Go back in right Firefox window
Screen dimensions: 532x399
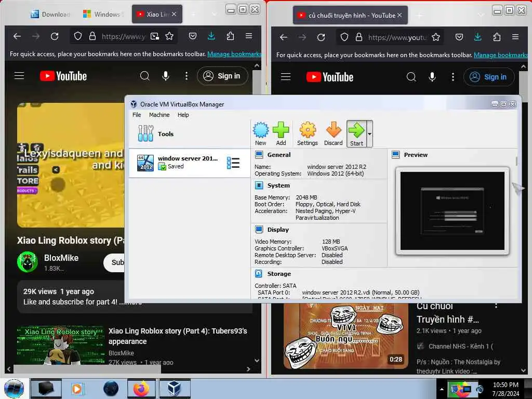(284, 37)
